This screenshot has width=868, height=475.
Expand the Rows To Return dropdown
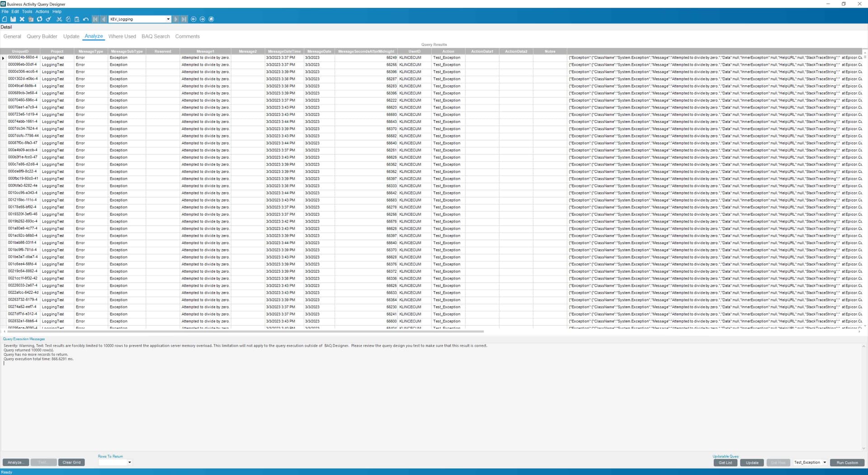(x=130, y=462)
